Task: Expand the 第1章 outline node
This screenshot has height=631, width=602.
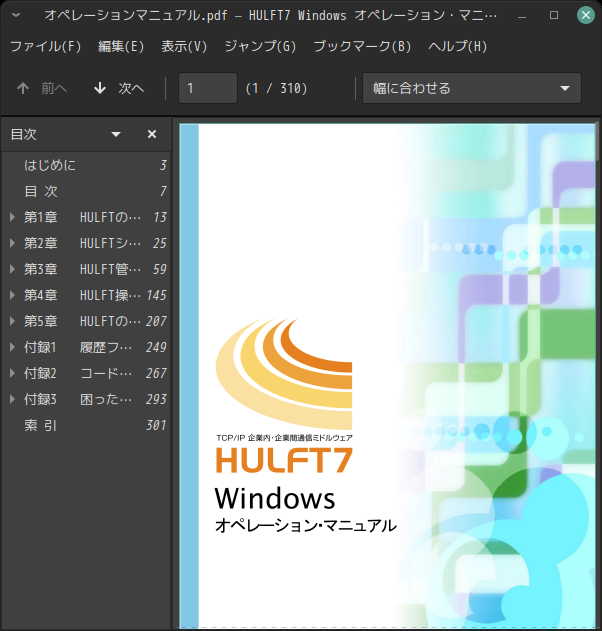Action: click(12, 217)
